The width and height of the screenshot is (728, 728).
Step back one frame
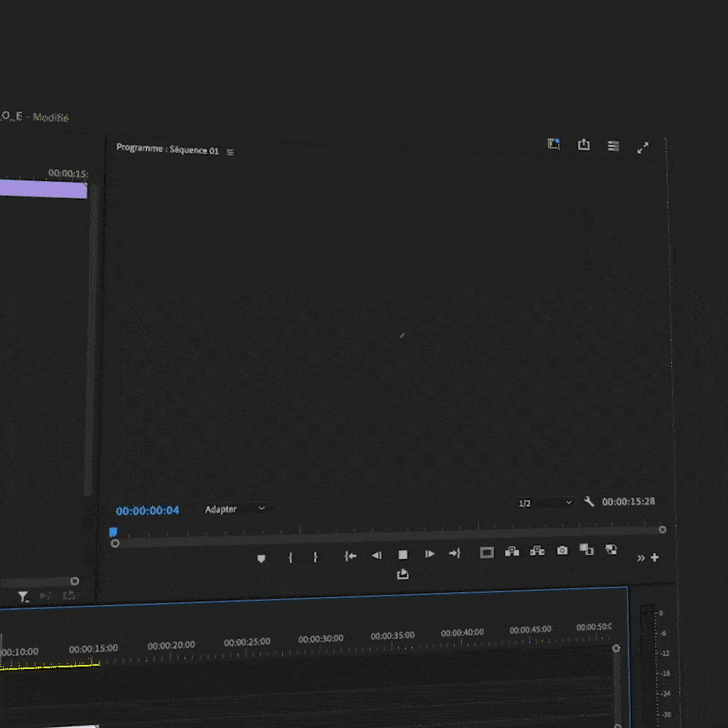(x=376, y=555)
